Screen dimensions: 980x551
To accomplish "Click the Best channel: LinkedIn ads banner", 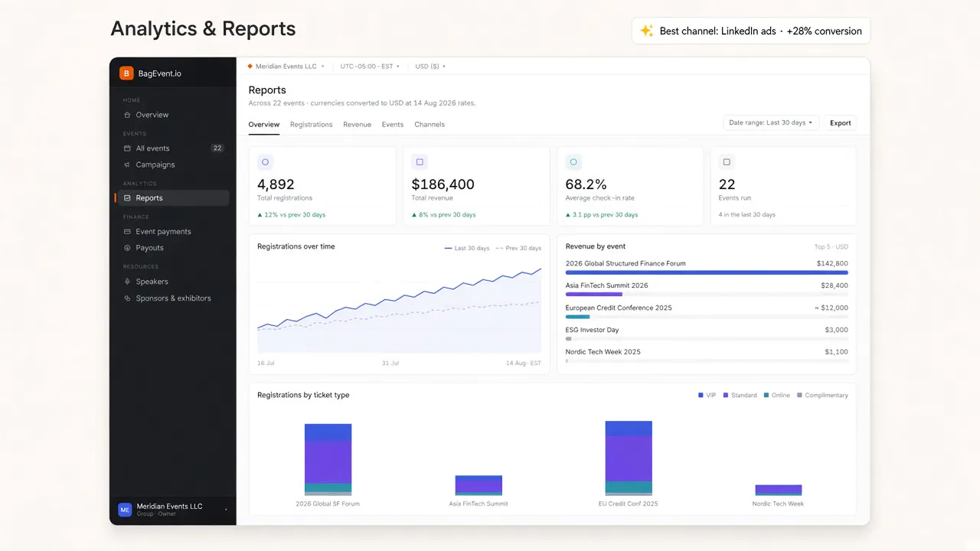I will click(x=751, y=31).
